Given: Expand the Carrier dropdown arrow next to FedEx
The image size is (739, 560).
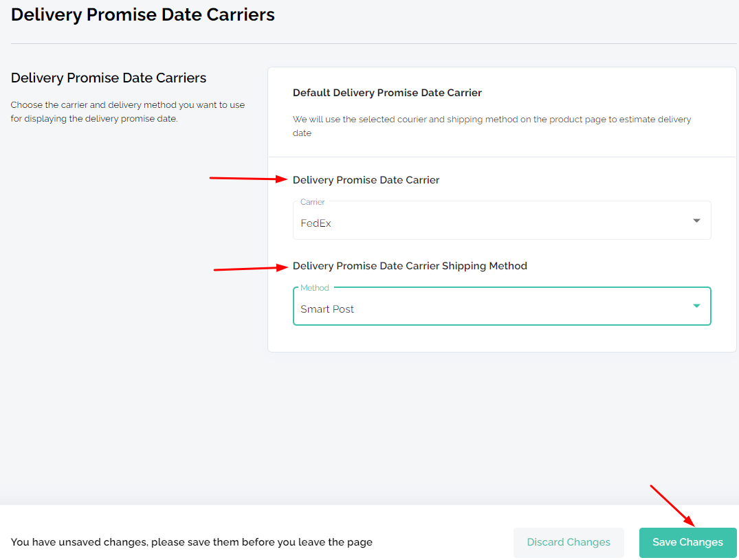Looking at the screenshot, I should pos(696,221).
